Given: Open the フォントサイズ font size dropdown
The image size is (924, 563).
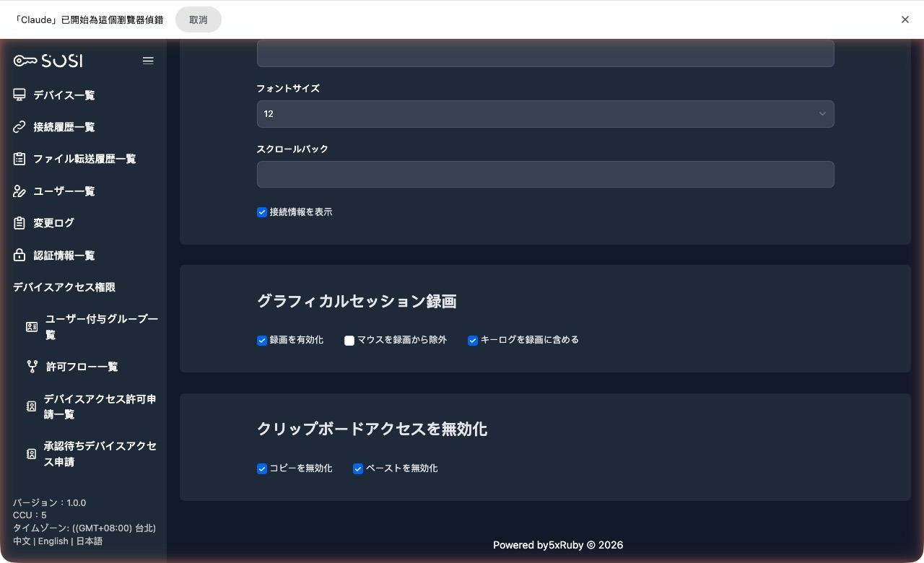Looking at the screenshot, I should [x=545, y=113].
